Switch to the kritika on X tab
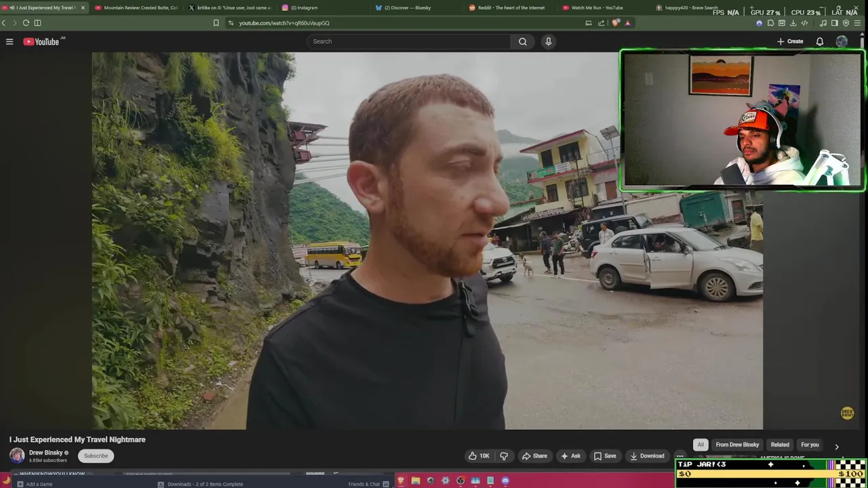868x488 pixels. (229, 7)
